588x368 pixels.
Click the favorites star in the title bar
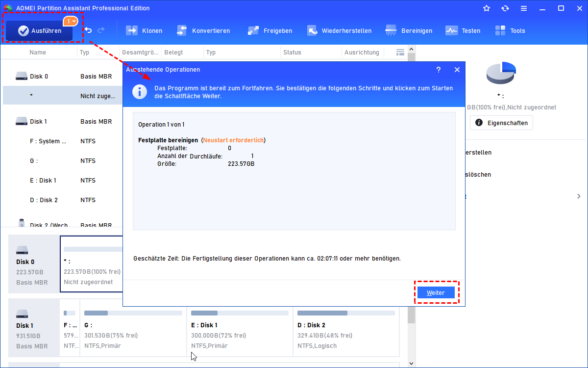(487, 8)
